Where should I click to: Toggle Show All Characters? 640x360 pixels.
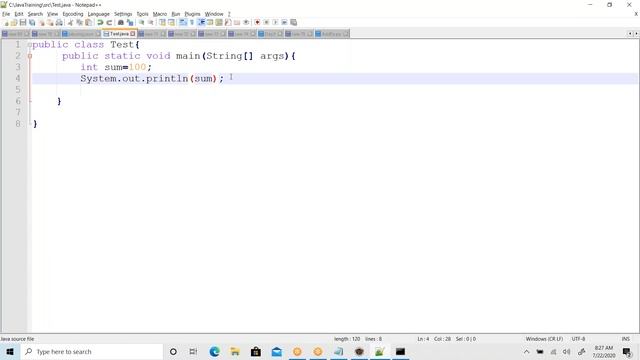click(x=192, y=22)
